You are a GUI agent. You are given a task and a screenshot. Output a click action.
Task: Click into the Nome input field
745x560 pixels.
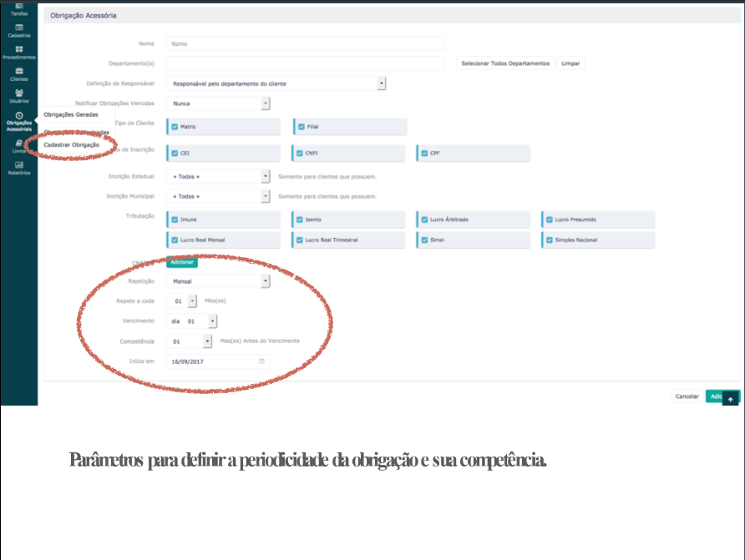pos(305,43)
